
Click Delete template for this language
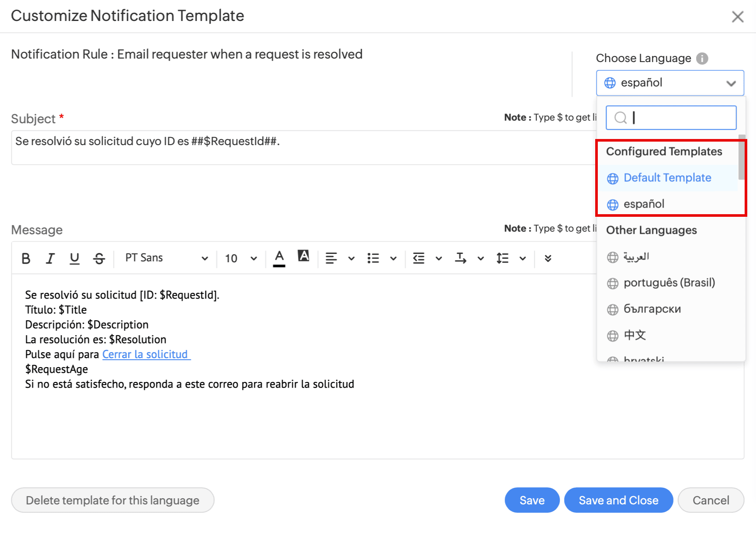click(x=113, y=500)
